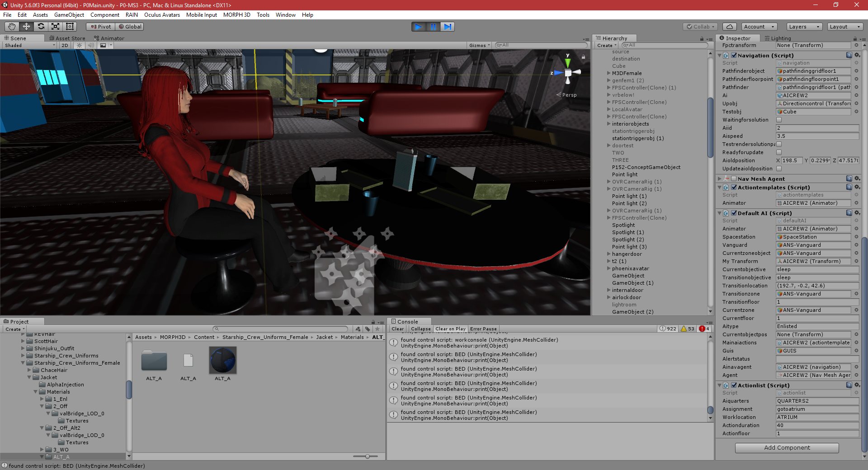The width and height of the screenshot is (868, 470).
Task: Toggle 53 warnings filter in Console
Action: coord(688,329)
